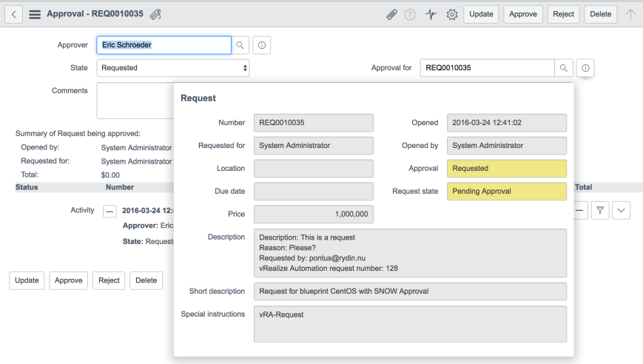Click the help question mark icon

410,14
